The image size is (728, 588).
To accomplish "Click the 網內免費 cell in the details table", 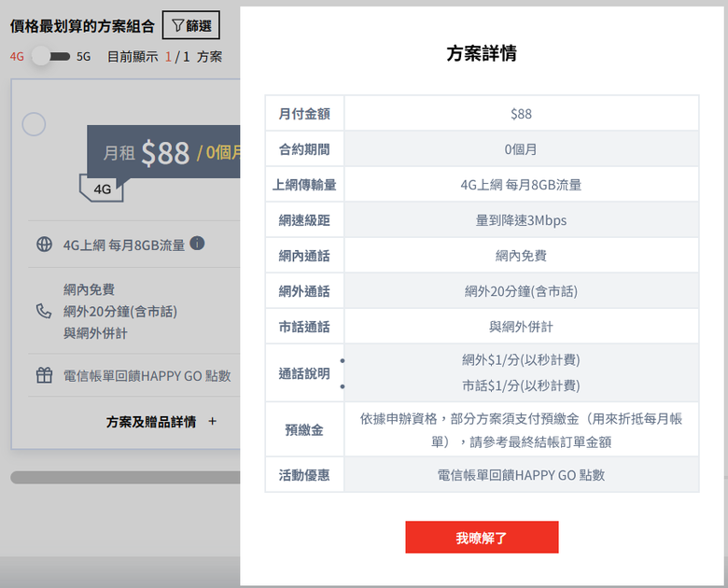I will click(x=521, y=256).
